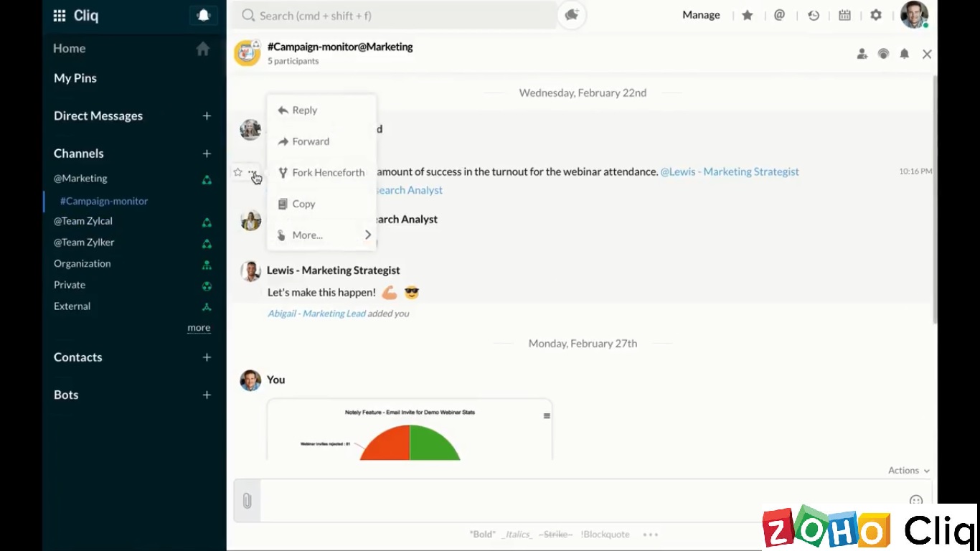Expand channel list with 'more' link

pos(199,328)
